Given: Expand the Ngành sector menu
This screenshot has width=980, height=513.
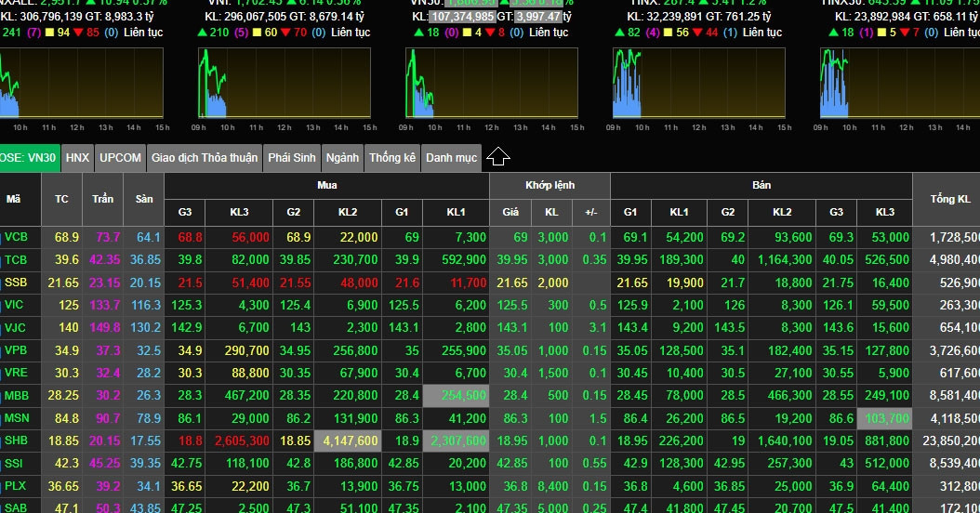Looking at the screenshot, I should click(343, 158).
